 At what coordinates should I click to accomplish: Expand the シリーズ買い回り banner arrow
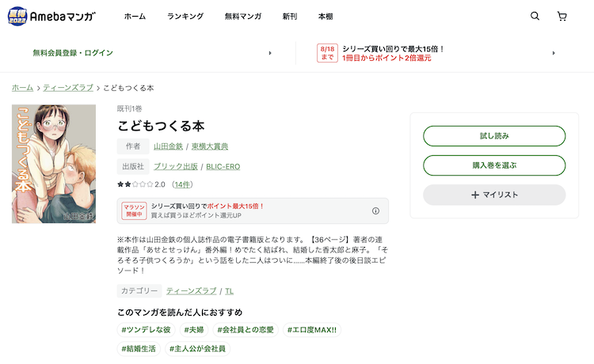[554, 53]
